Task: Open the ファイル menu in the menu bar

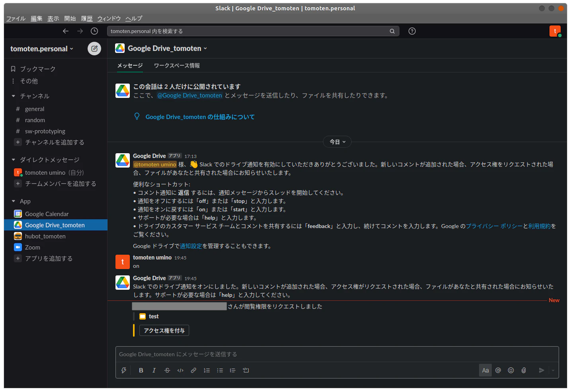Action: [15, 18]
